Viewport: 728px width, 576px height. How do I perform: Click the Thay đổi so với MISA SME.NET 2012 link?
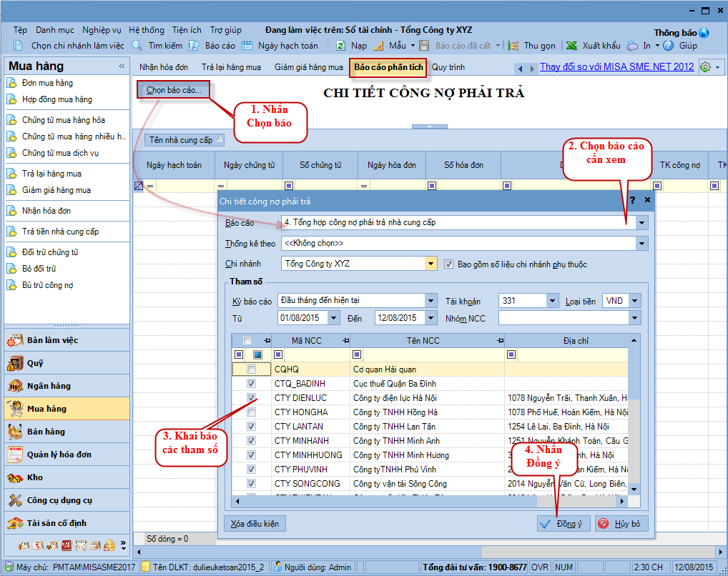pos(616,66)
